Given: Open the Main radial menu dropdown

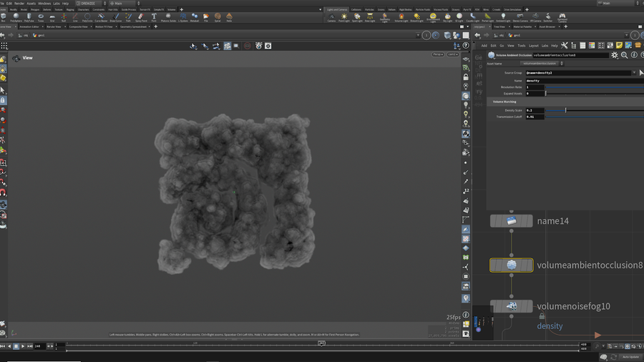Looking at the screenshot, I should tap(125, 4).
